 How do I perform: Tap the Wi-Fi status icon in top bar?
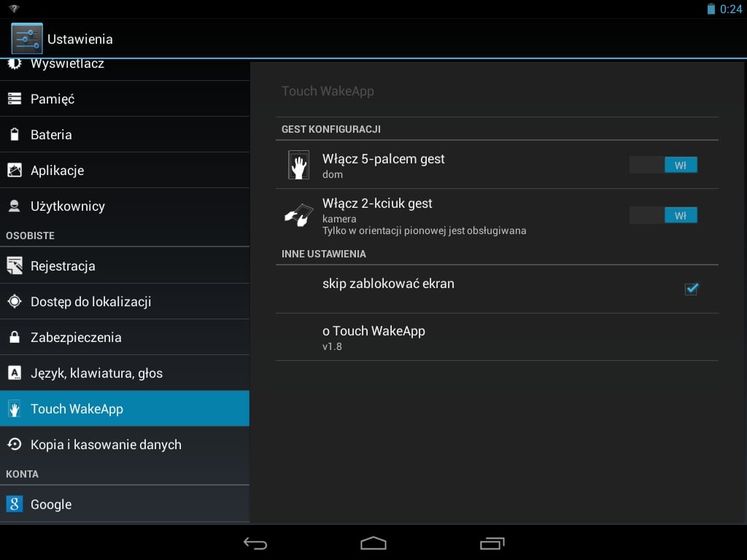[x=13, y=9]
